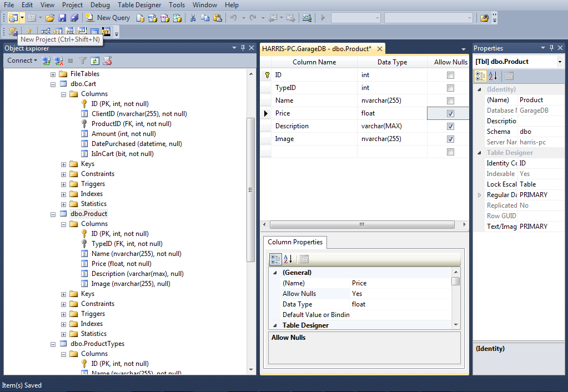568x392 pixels.
Task: Collapse the dbo.Cart table node
Action: tap(53, 84)
